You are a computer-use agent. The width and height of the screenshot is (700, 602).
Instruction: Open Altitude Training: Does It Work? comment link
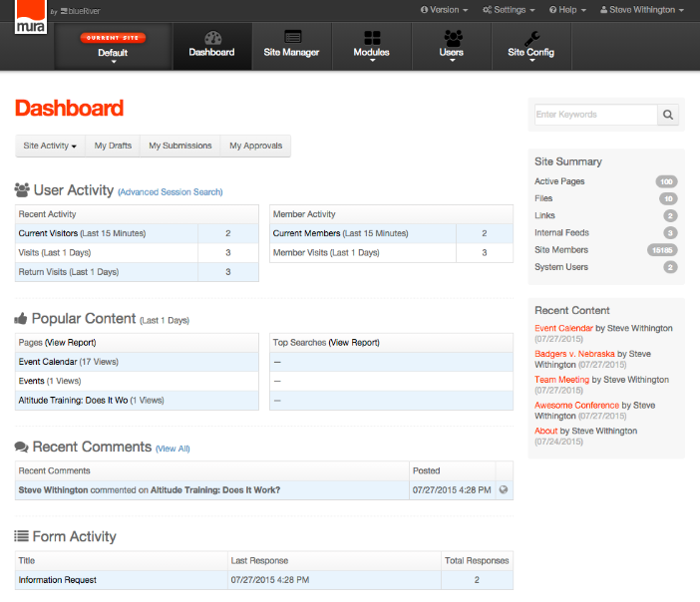click(x=215, y=490)
